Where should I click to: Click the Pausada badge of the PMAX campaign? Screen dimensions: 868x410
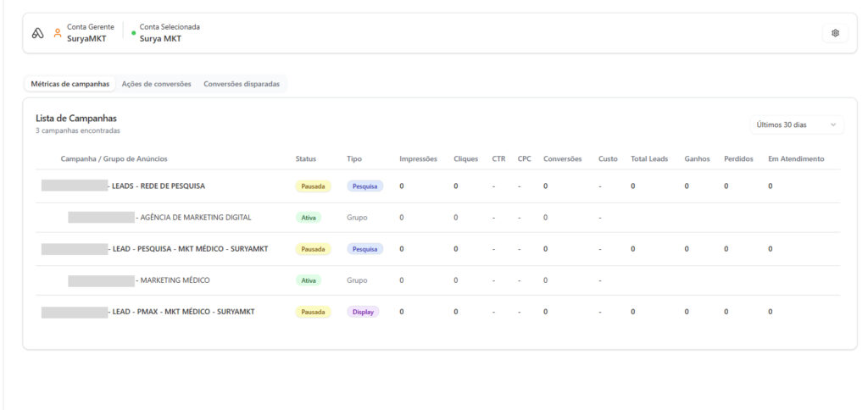click(x=313, y=312)
